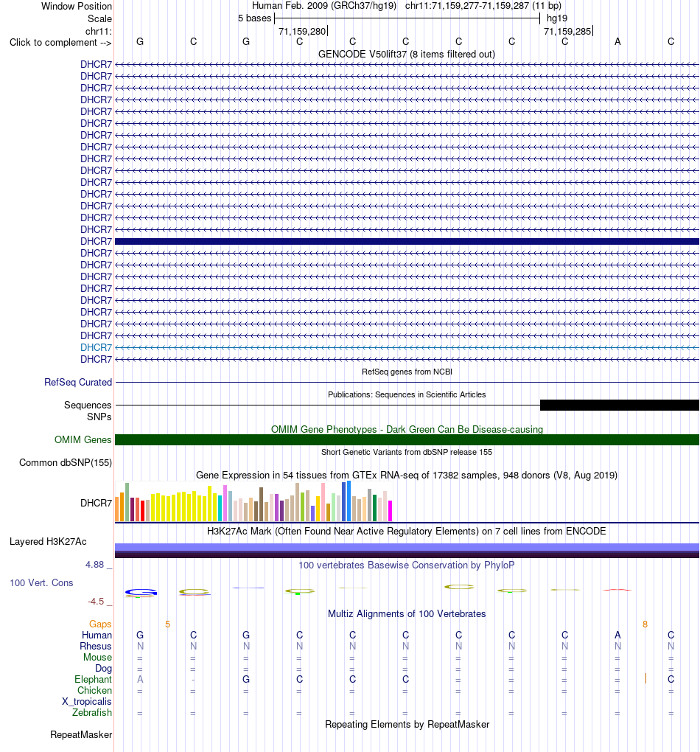Click the orange gap count 8

[x=645, y=624]
